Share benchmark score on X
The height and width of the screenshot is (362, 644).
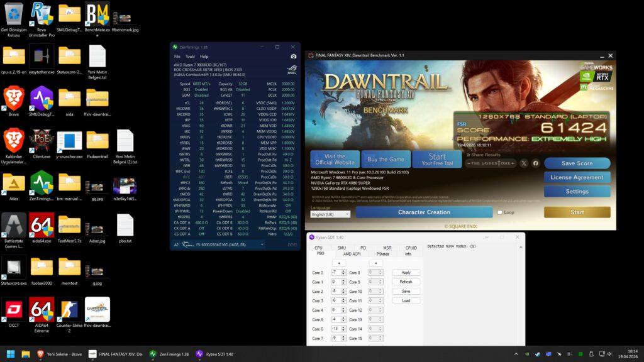coord(523,163)
